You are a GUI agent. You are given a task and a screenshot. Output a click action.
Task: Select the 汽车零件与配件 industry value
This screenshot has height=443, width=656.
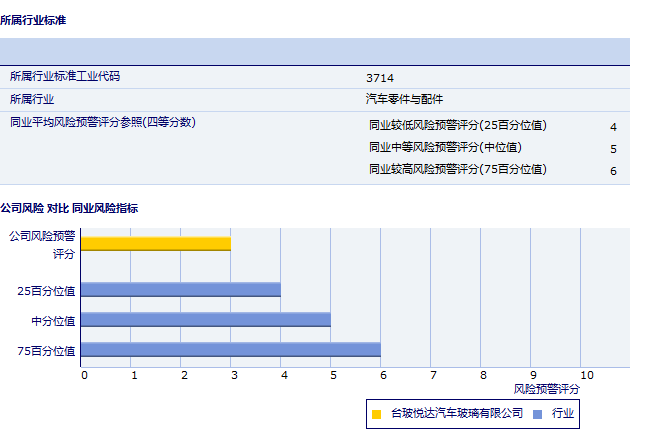point(405,99)
